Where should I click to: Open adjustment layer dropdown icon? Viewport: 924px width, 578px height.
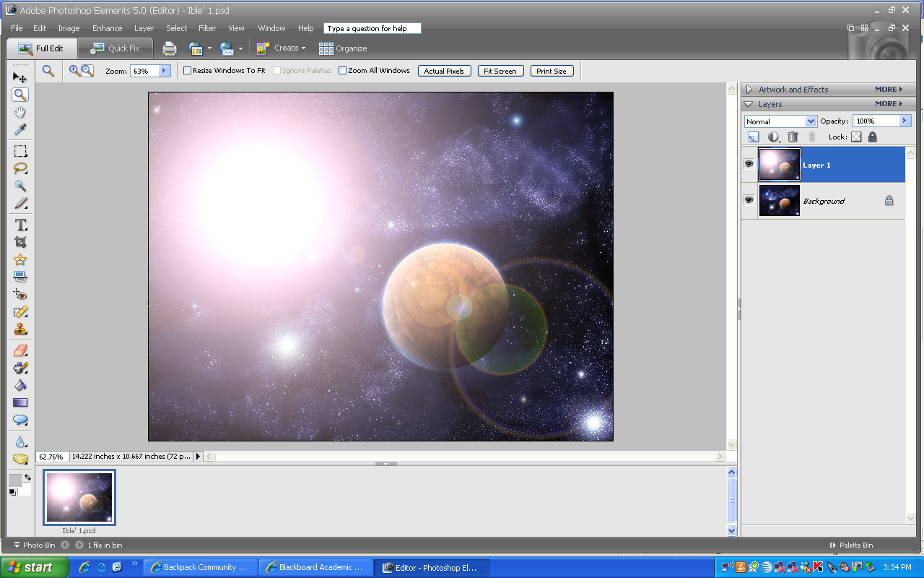(773, 137)
